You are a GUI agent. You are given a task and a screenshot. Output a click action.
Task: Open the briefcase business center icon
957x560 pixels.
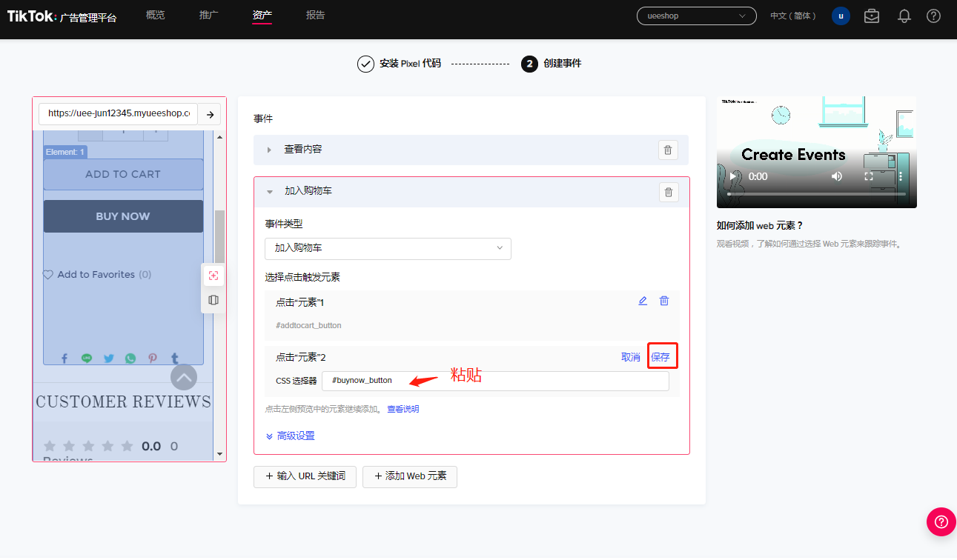(x=872, y=16)
